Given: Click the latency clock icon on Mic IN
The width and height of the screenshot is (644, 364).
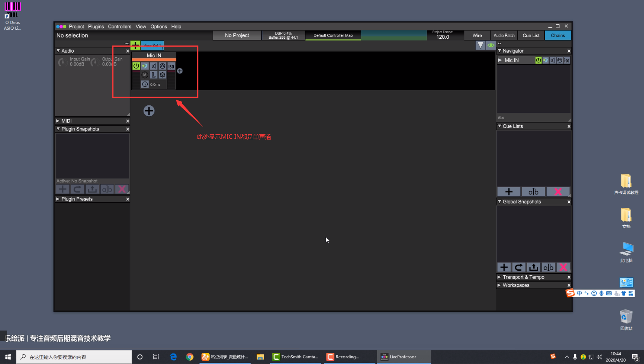Looking at the screenshot, I should [x=145, y=84].
